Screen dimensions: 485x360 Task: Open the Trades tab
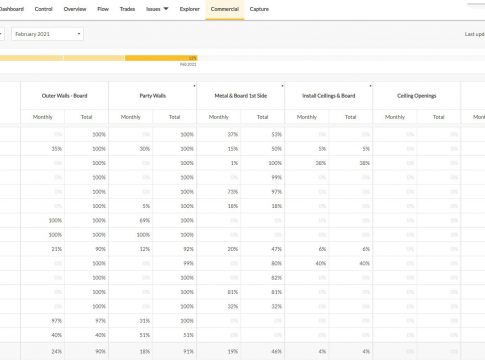point(127,9)
